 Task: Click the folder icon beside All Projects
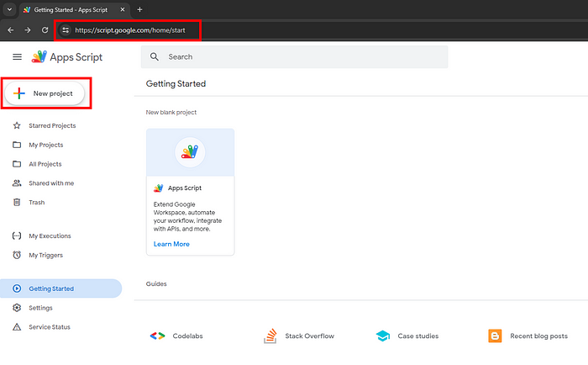point(17,164)
